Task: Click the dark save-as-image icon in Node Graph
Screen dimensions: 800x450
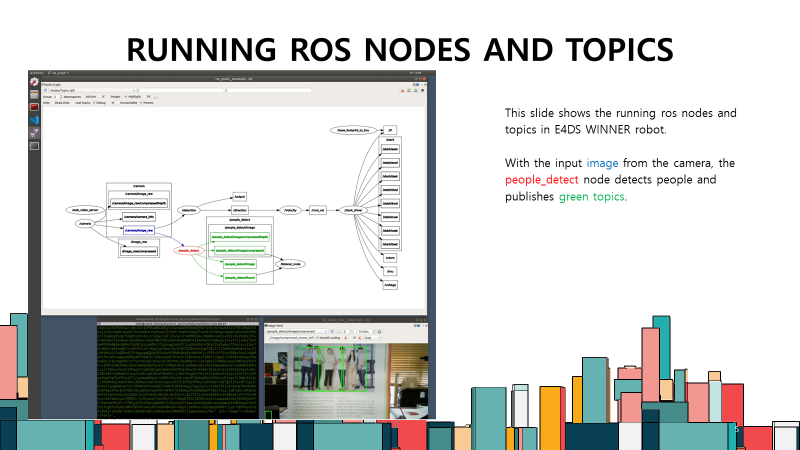Action: click(x=422, y=90)
